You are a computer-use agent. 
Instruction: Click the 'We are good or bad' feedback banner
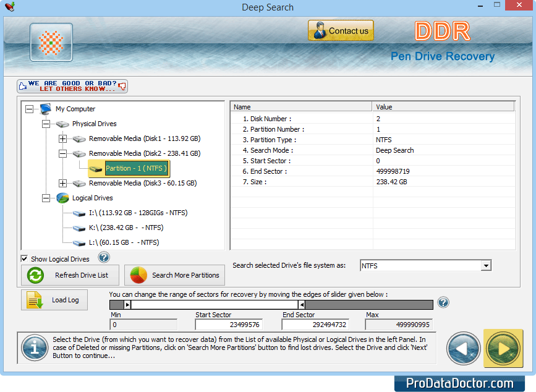pos(72,86)
